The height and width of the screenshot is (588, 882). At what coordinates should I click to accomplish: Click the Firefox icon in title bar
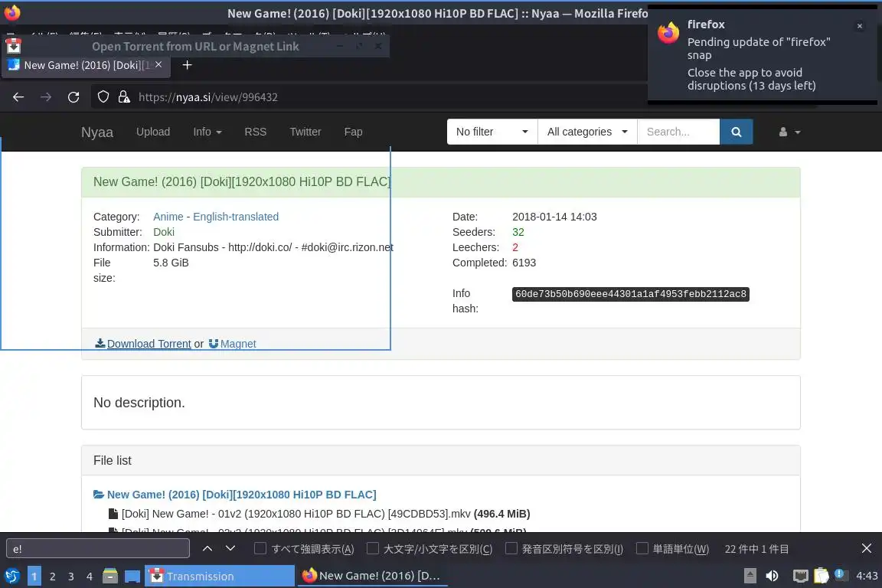click(11, 12)
